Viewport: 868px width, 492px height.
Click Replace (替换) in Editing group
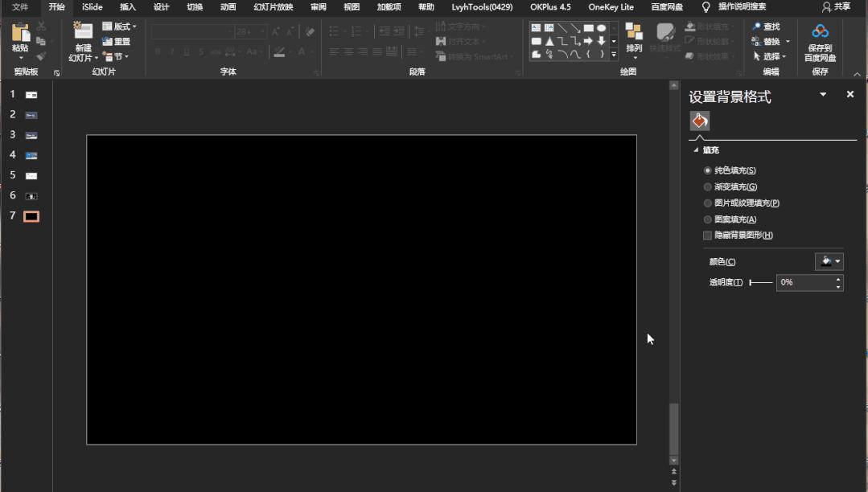(770, 42)
